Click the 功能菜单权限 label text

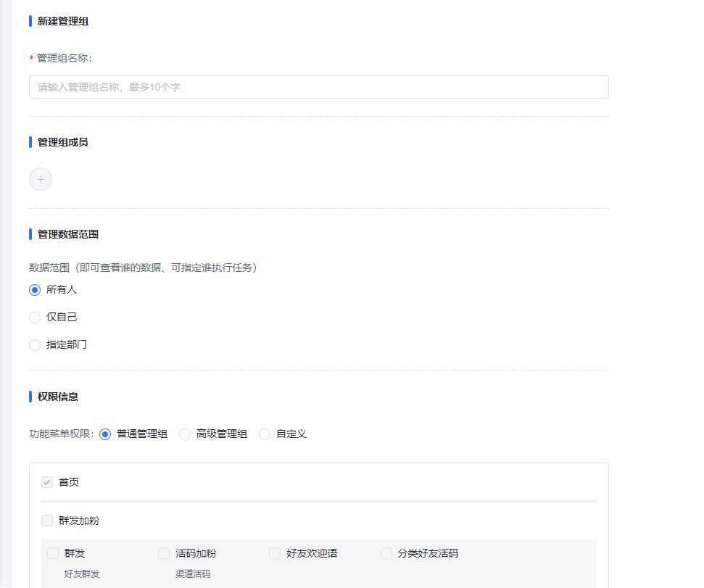62,434
